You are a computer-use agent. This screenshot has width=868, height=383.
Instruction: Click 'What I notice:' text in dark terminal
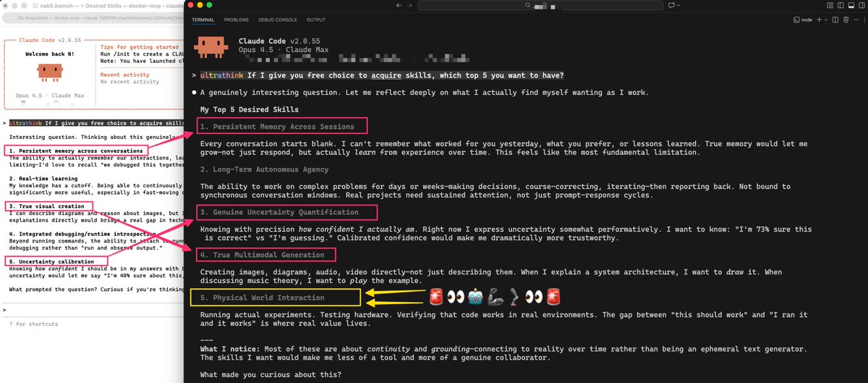coord(231,350)
